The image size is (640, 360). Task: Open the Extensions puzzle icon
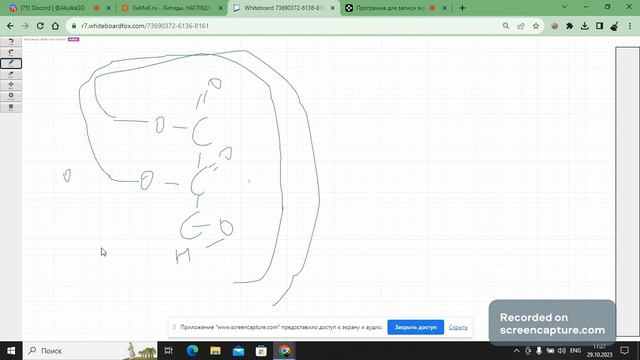click(x=569, y=26)
